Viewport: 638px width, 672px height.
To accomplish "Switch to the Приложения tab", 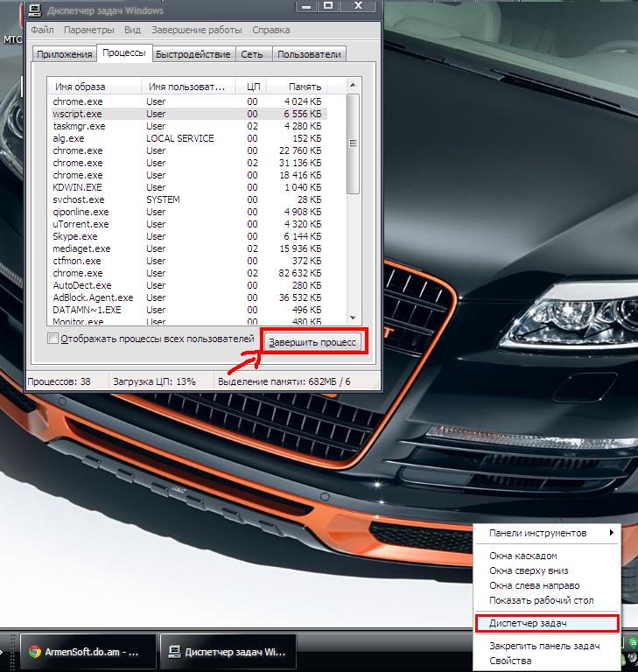I will click(x=64, y=54).
